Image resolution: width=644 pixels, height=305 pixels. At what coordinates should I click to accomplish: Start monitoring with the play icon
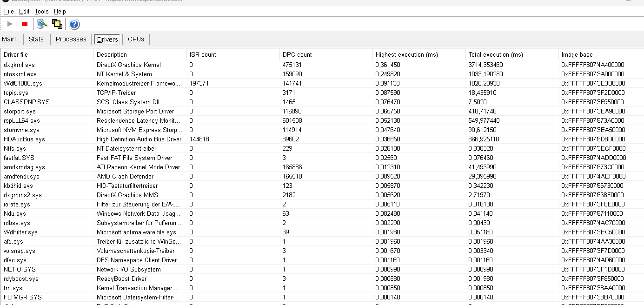pos(10,24)
